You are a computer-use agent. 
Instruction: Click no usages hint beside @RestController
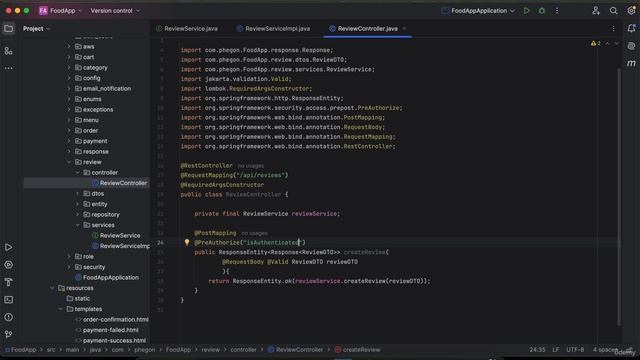pos(251,166)
